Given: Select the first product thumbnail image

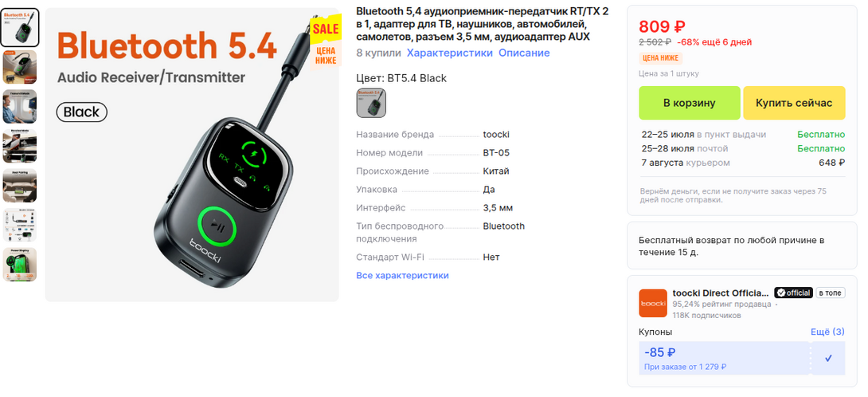Looking at the screenshot, I should (x=19, y=27).
